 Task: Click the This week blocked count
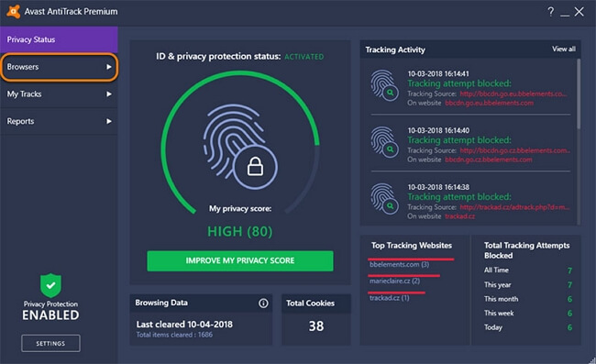[569, 313]
